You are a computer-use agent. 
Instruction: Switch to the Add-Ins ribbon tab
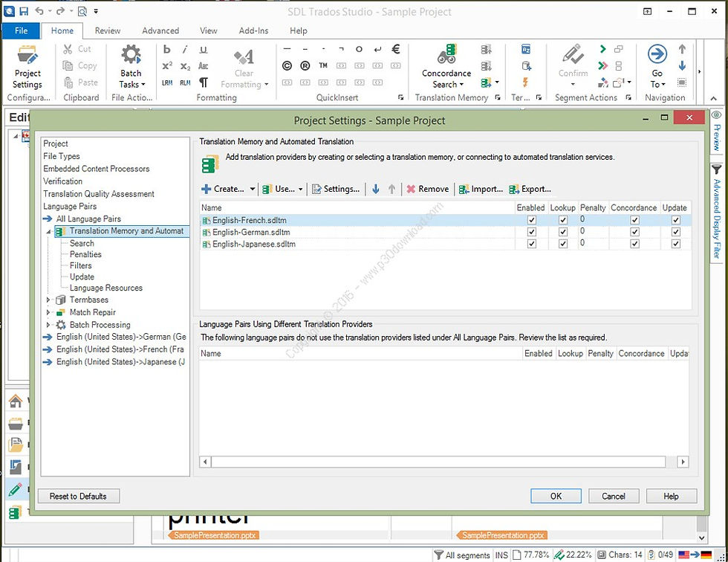(253, 30)
